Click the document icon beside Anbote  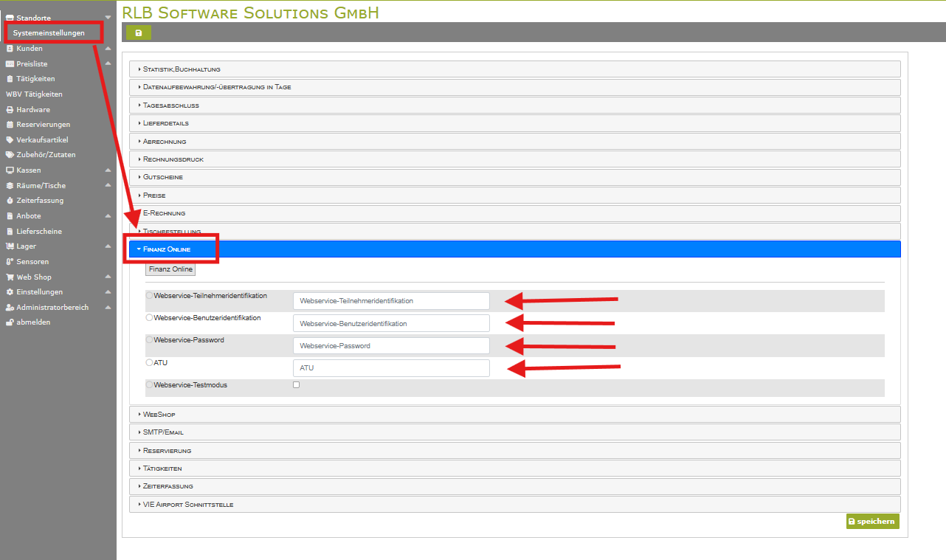pyautogui.click(x=10, y=216)
